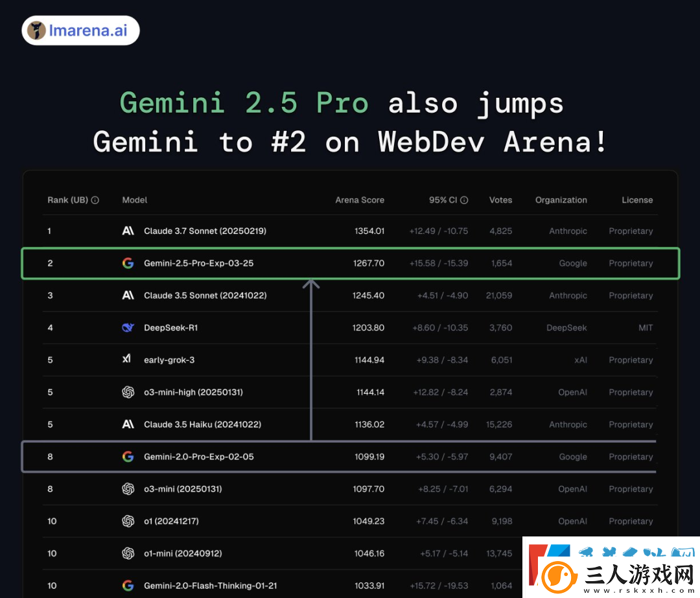
Task: Click the Anthropic icon beside Claude 3.7 Sonnet
Action: click(128, 231)
